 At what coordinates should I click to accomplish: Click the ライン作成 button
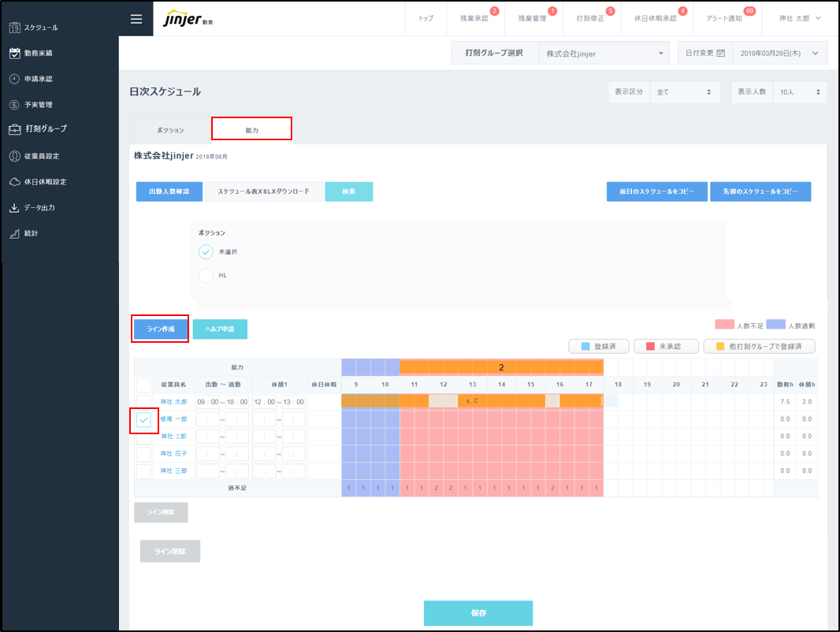[160, 329]
